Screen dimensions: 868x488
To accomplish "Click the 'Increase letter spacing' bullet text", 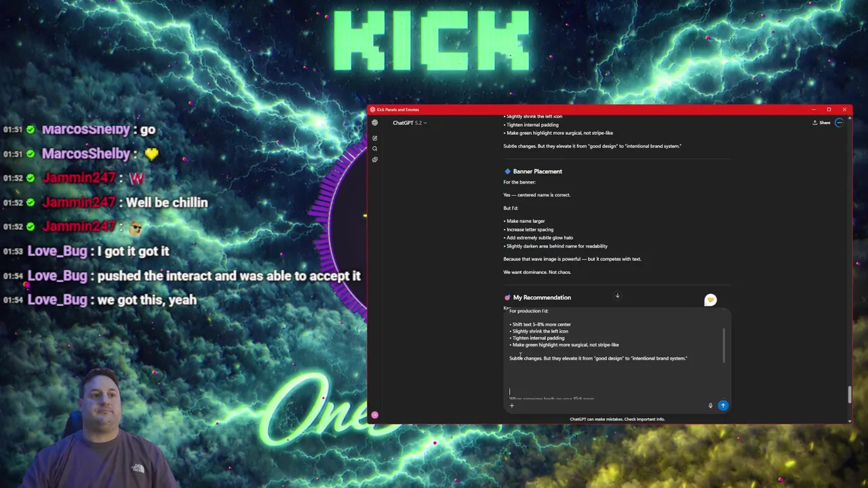I will pyautogui.click(x=528, y=229).
